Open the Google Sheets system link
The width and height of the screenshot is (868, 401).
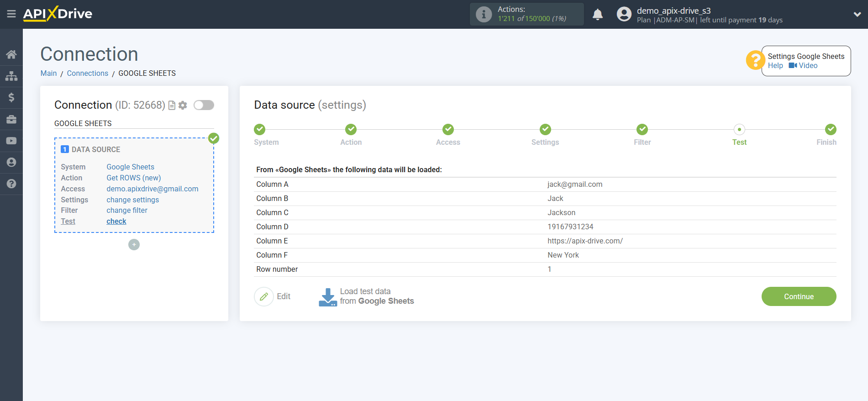[x=131, y=167]
